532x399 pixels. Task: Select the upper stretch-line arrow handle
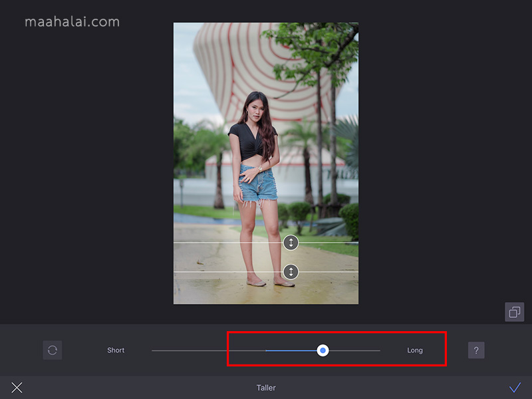tap(291, 243)
